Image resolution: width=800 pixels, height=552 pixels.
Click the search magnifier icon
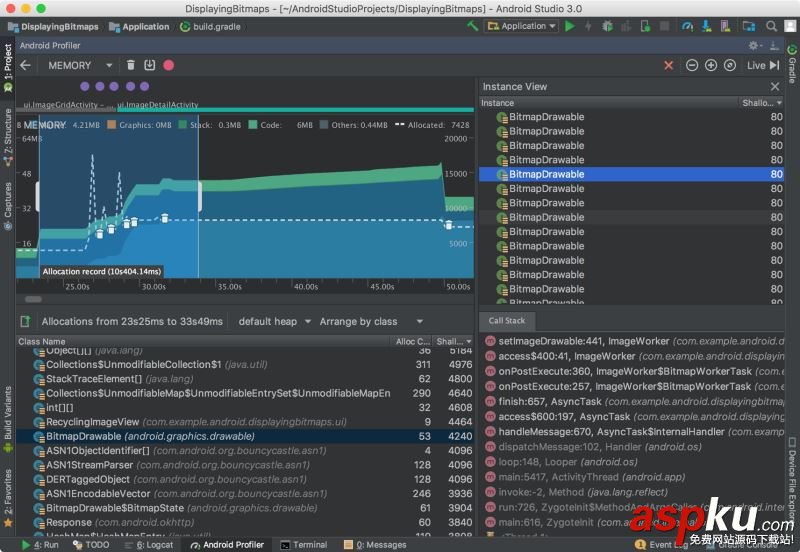coord(771,26)
